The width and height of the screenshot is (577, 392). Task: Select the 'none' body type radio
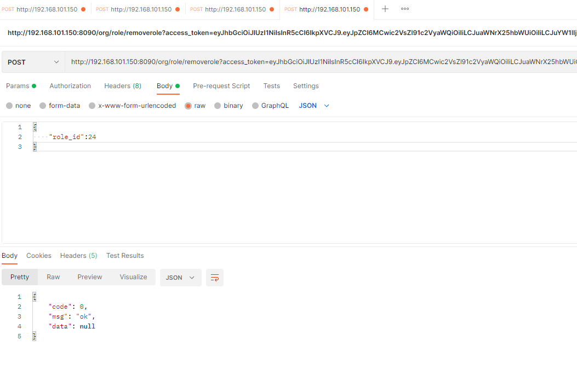tap(9, 106)
